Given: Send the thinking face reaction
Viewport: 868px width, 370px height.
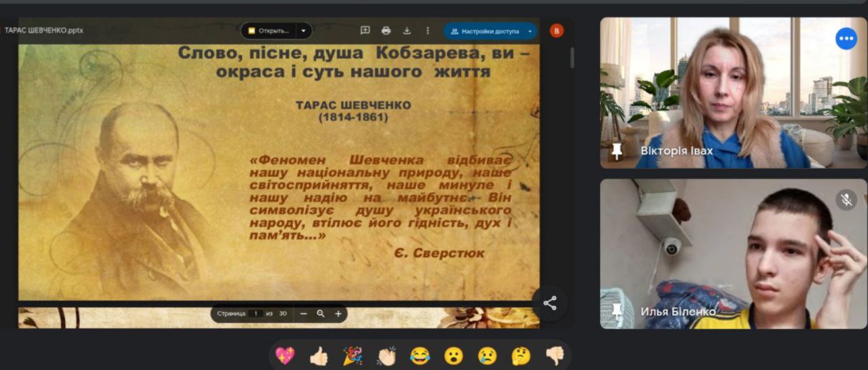Looking at the screenshot, I should coord(521,356).
